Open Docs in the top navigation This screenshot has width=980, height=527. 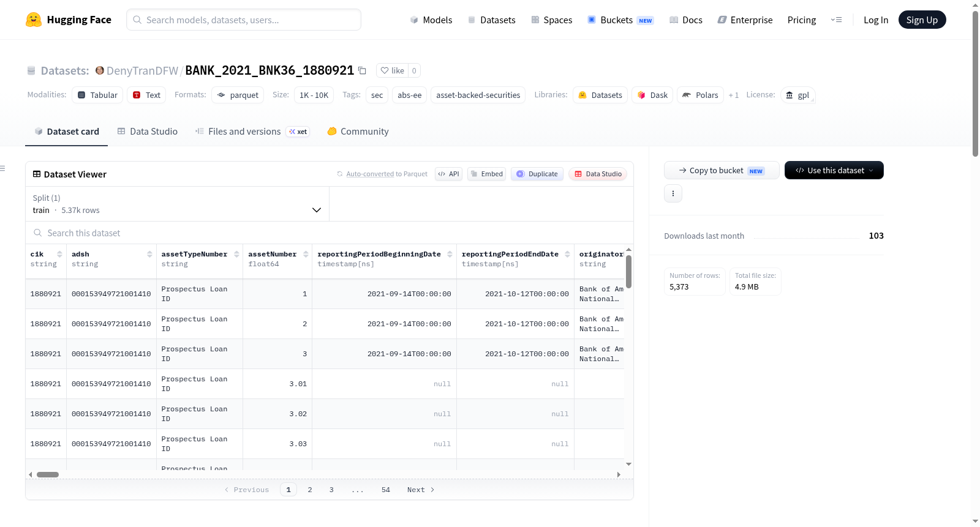[x=686, y=20]
